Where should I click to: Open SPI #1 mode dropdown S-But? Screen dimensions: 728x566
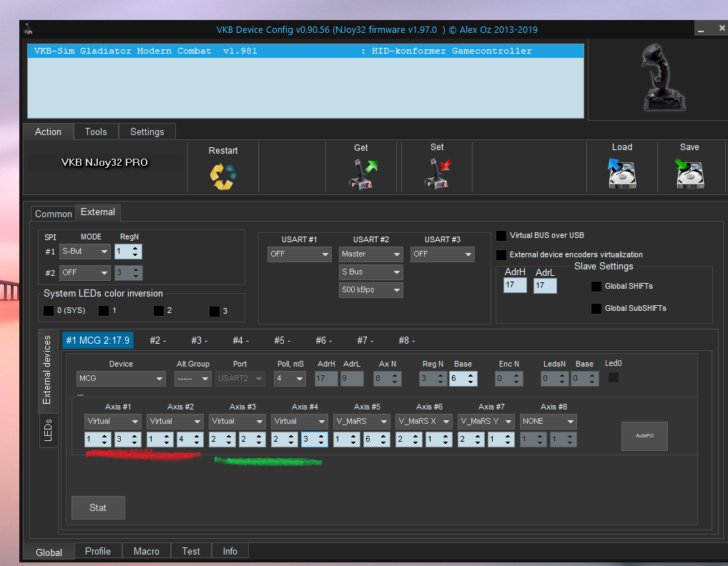tap(85, 252)
